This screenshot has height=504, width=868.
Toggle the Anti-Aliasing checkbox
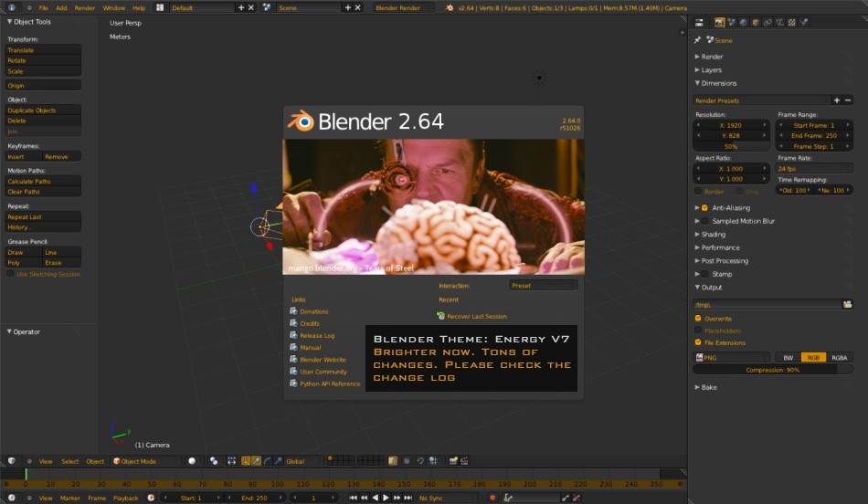pyautogui.click(x=704, y=207)
